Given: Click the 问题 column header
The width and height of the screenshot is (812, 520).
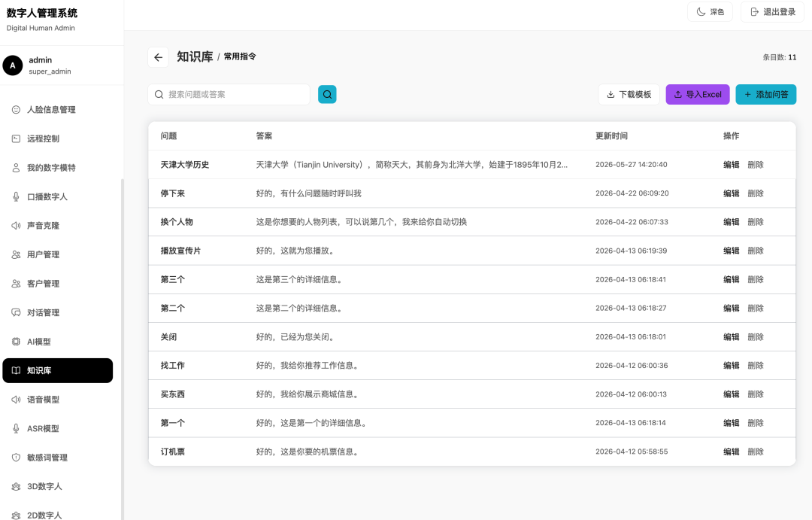Looking at the screenshot, I should click(169, 136).
